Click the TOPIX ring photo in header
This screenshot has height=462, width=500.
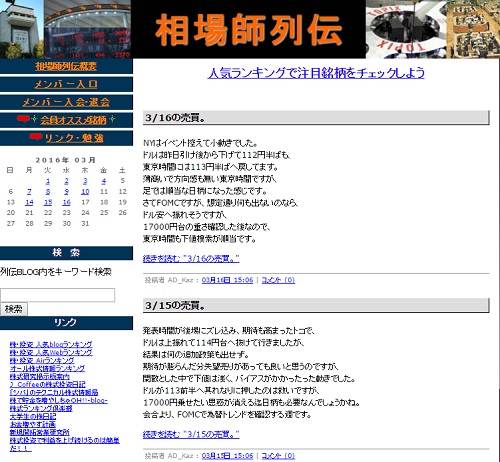tap(406, 29)
